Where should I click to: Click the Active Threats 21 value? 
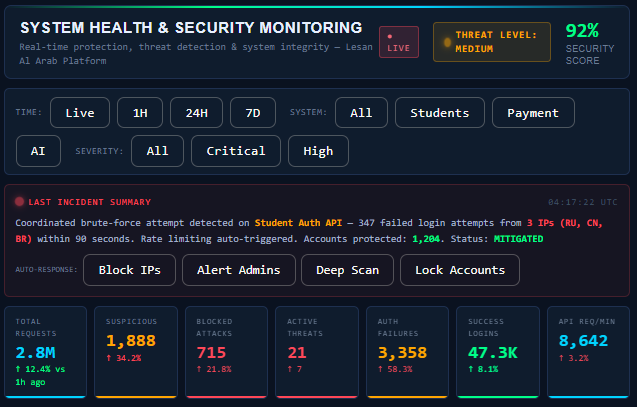(297, 353)
